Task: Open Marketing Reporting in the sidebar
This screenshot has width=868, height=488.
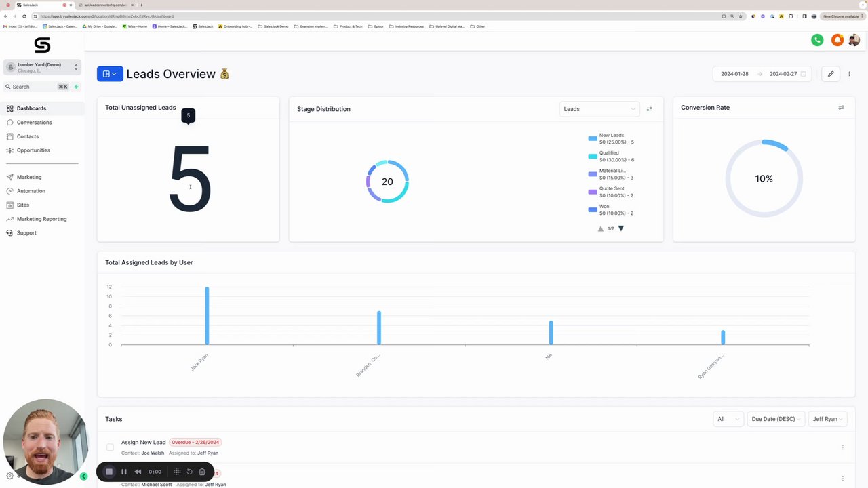Action: coord(42,219)
